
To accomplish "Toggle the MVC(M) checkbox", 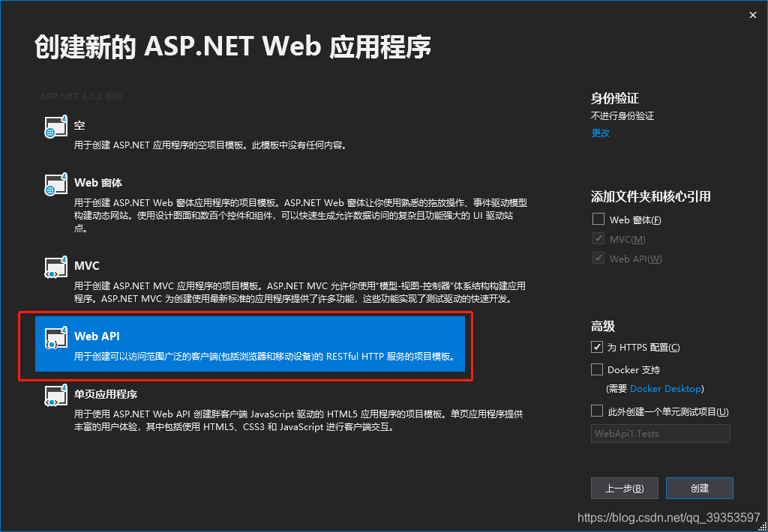I will pos(598,238).
